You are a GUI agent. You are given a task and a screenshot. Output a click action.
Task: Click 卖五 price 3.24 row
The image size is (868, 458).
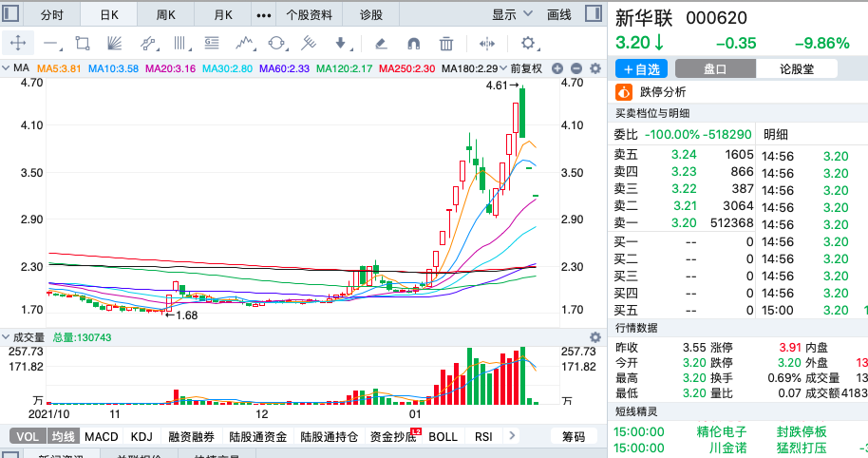684,155
